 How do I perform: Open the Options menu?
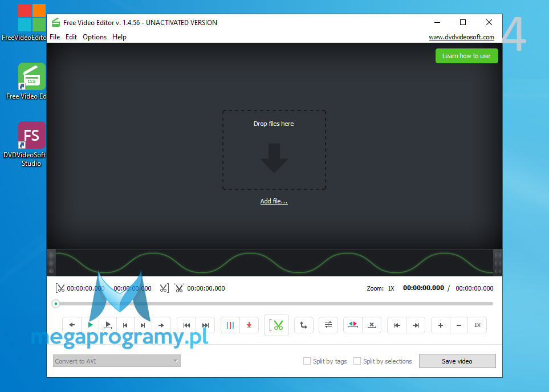[x=95, y=37]
